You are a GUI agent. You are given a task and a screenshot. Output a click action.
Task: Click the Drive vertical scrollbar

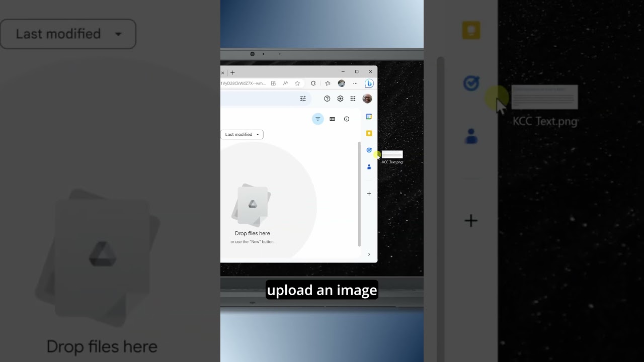(x=359, y=194)
